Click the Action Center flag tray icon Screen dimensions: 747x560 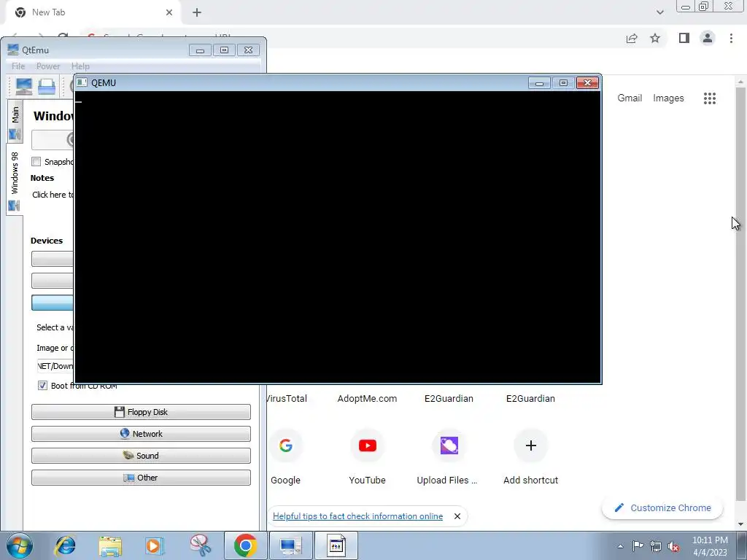click(638, 545)
